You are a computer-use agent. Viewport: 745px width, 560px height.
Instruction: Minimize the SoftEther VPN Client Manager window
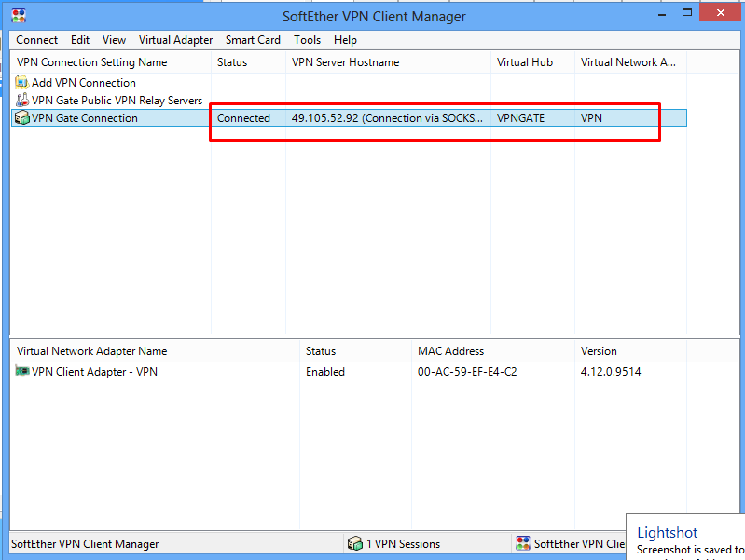coord(662,14)
